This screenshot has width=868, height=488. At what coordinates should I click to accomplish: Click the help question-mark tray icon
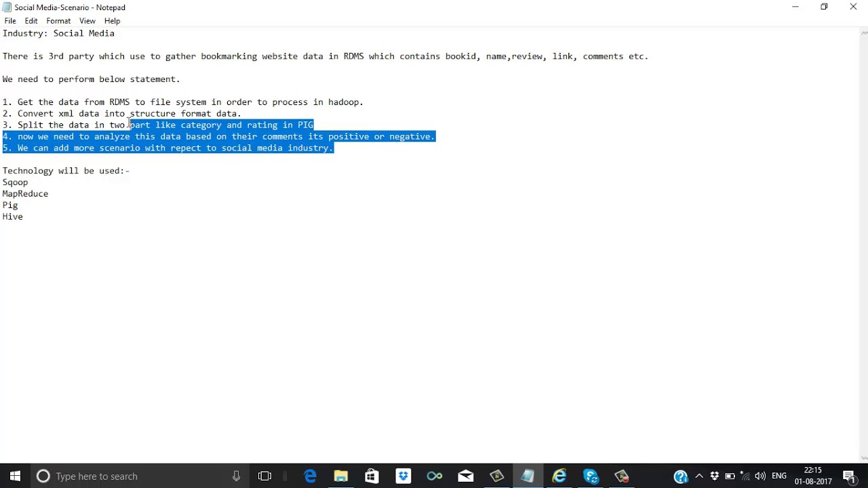pos(681,476)
